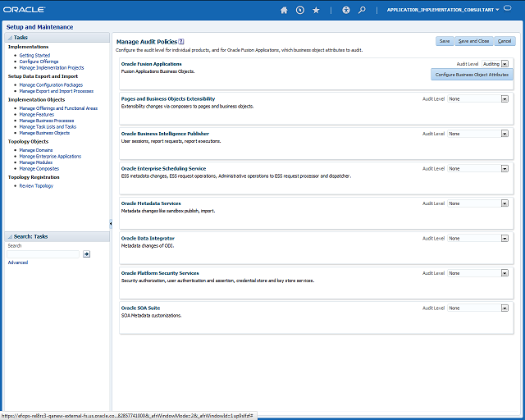The height and width of the screenshot is (420, 525).
Task: Click Setup and Maintenance page title
Action: click(x=39, y=27)
